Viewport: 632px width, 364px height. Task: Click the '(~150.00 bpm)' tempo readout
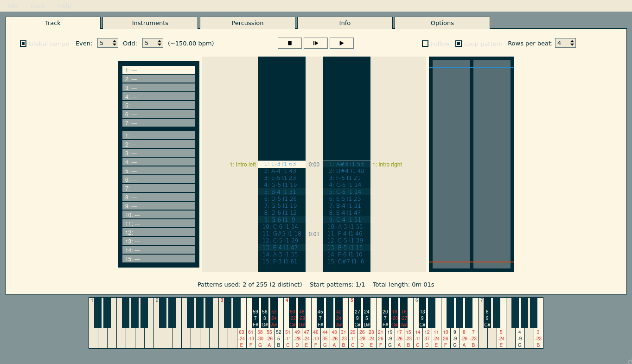click(x=191, y=44)
